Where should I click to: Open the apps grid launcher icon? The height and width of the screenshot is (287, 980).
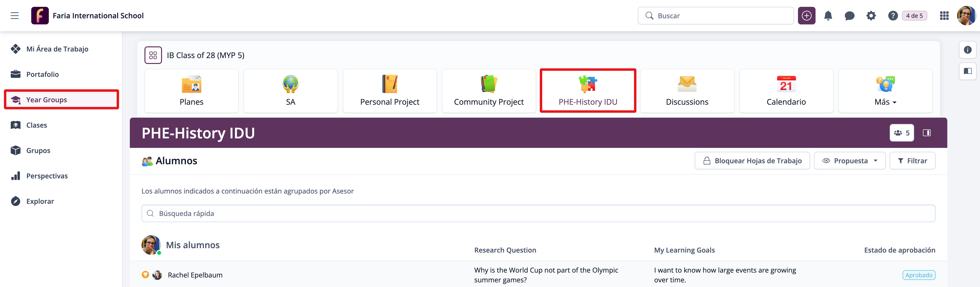(x=944, y=16)
